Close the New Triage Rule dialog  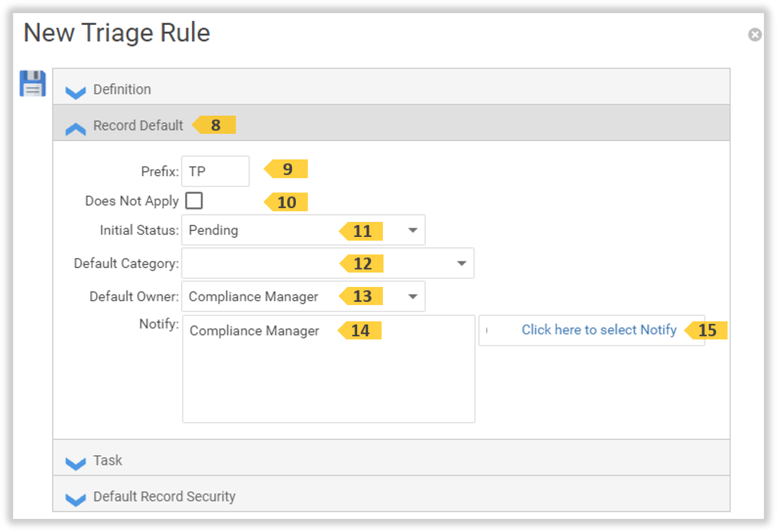pos(754,35)
